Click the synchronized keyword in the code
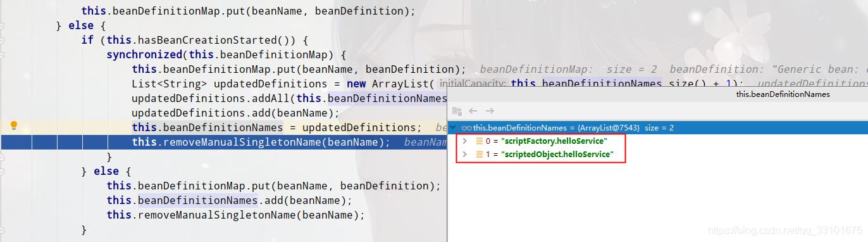The image size is (868, 242). coord(144,54)
